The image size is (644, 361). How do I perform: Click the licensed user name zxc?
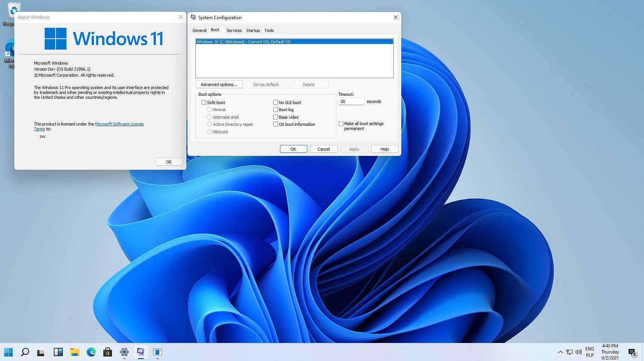(x=43, y=136)
